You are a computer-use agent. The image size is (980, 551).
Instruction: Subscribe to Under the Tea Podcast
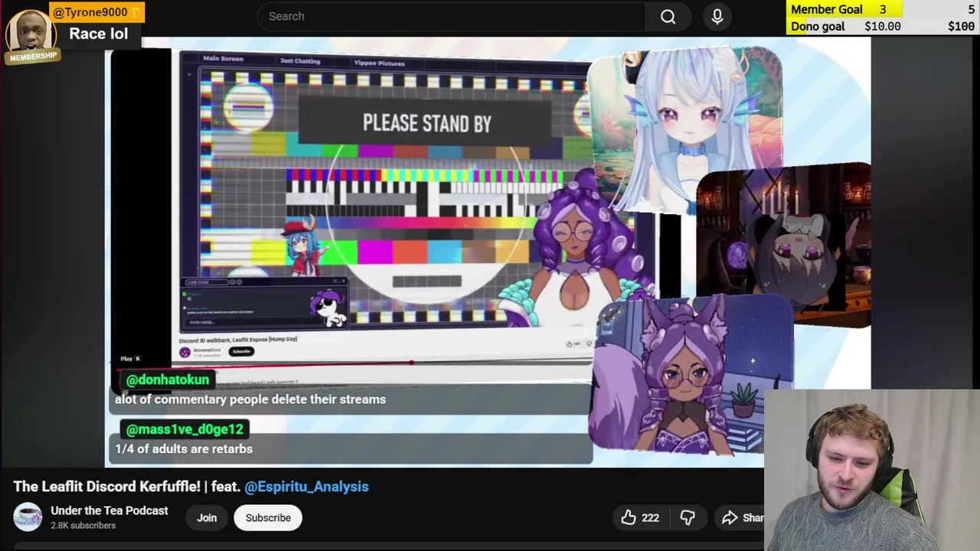pos(268,518)
